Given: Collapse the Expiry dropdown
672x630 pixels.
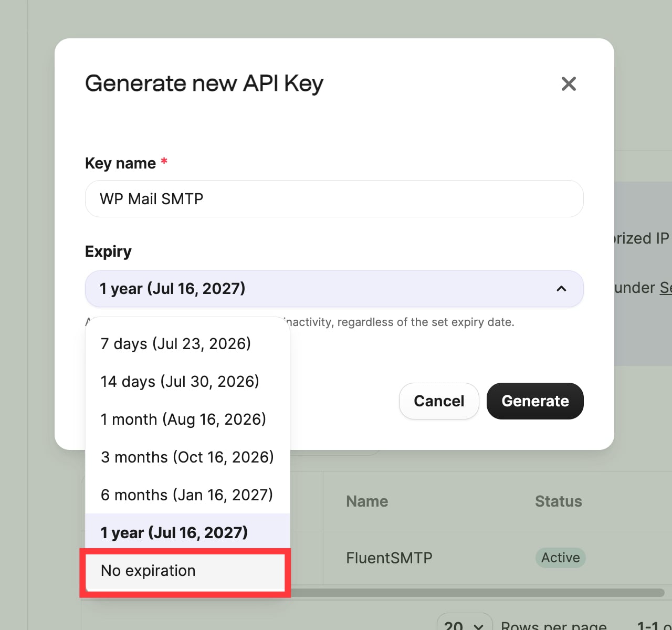Looking at the screenshot, I should (334, 289).
